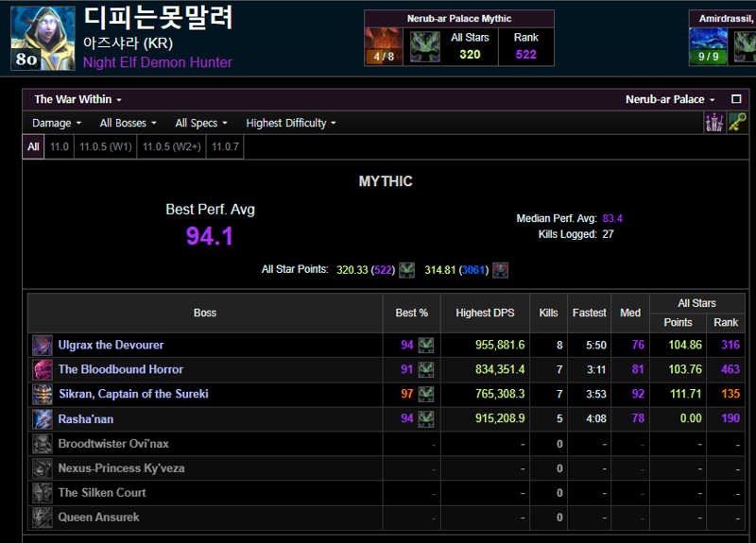Click the Highest DPS value 915,208.9
Viewport: 756px width, 543px height.
[x=500, y=418]
